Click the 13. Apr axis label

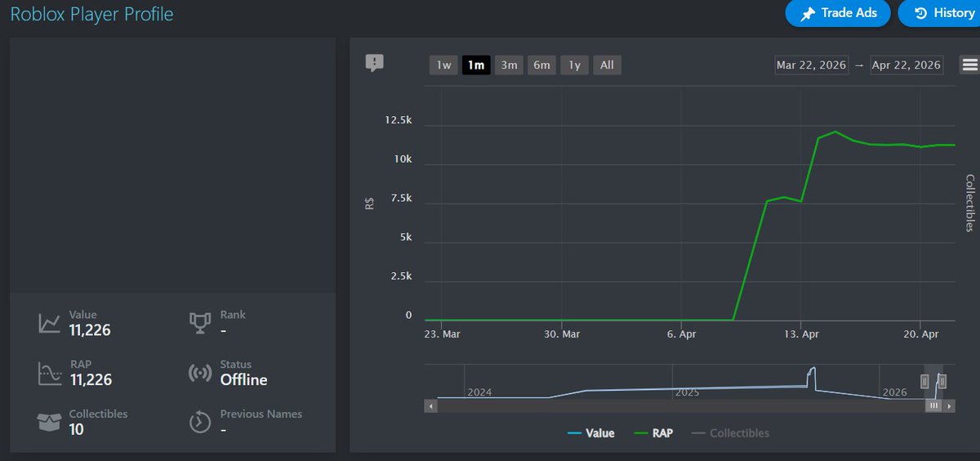(800, 334)
